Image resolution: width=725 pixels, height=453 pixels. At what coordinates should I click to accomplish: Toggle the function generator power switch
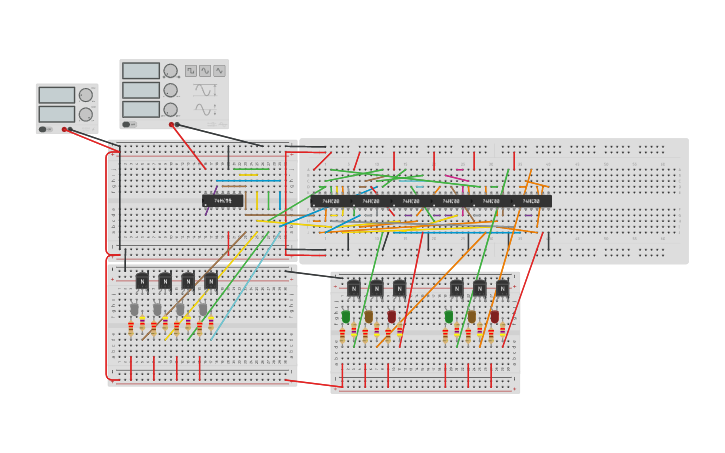tap(128, 125)
